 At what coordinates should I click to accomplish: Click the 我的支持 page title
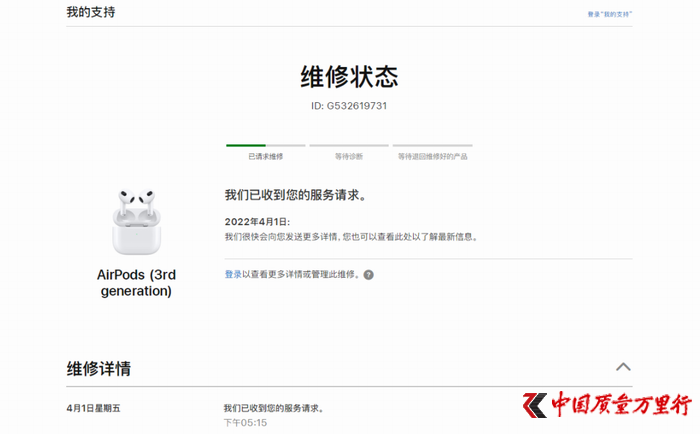[x=91, y=12]
